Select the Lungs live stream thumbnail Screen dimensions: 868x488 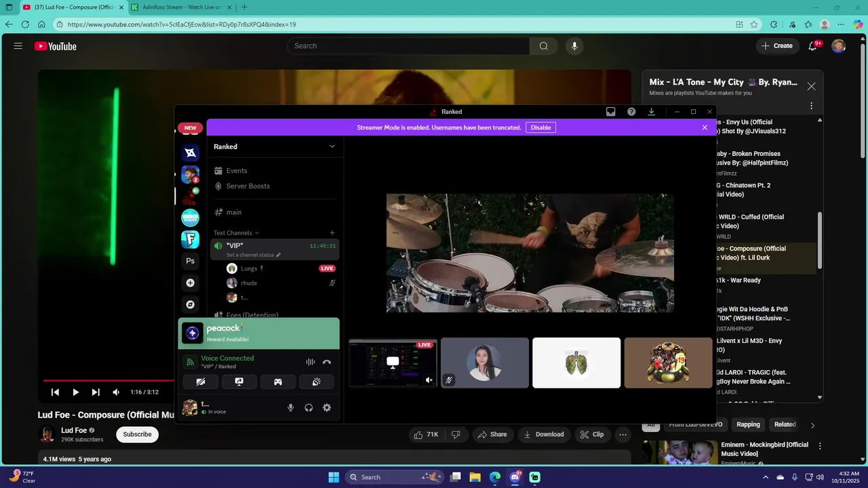[393, 363]
